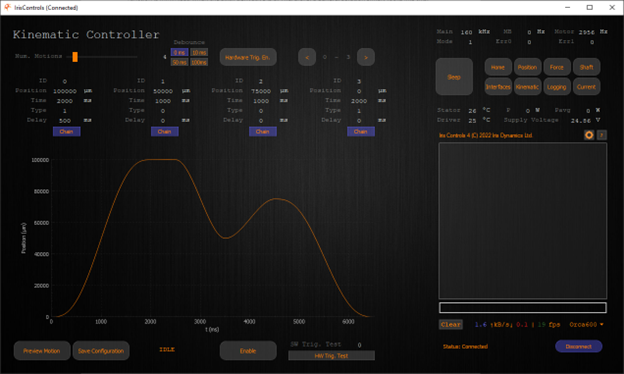
Task: Click Position value 75000 for ID 2
Action: click(261, 91)
